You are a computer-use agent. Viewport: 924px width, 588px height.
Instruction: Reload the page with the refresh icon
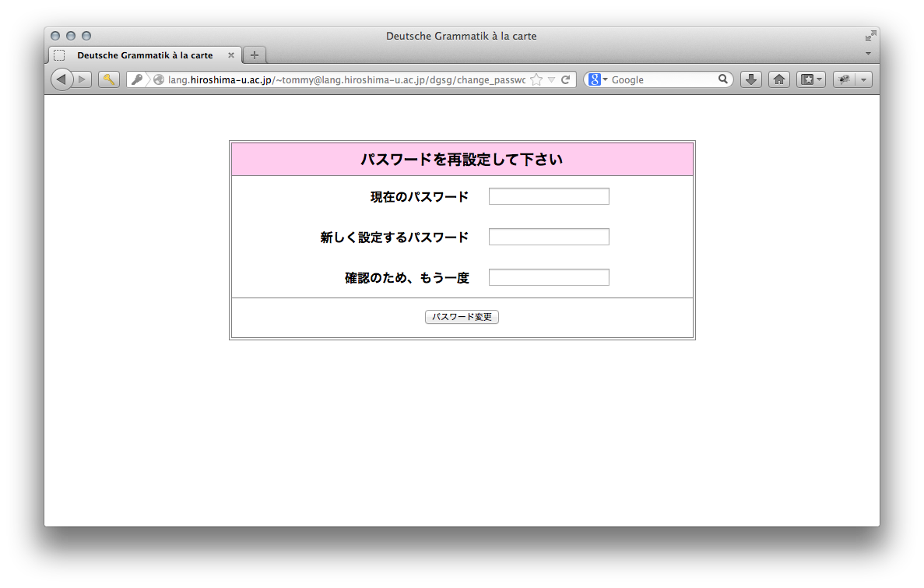coord(566,79)
